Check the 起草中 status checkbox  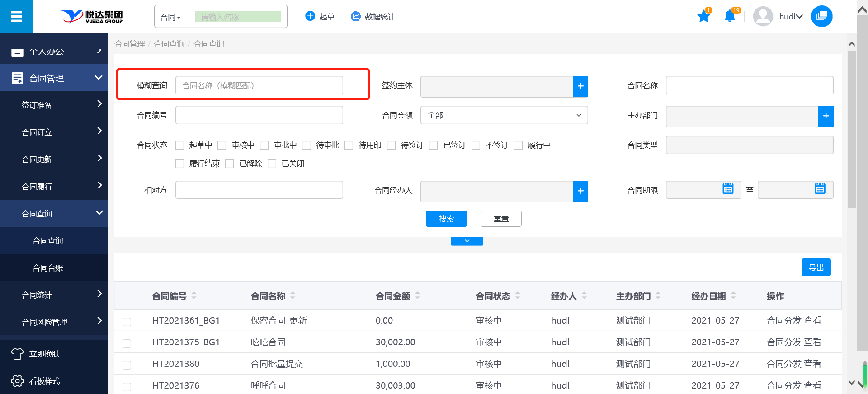180,145
